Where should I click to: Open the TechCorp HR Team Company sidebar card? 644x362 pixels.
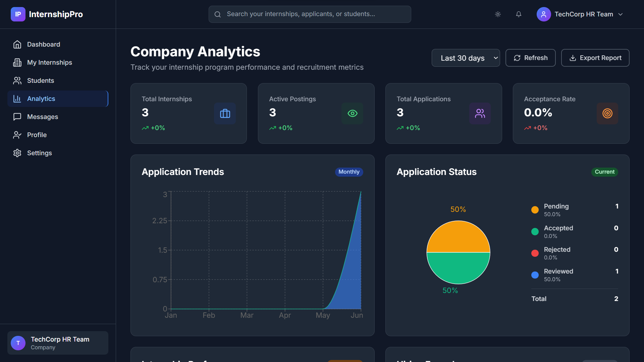[58, 343]
